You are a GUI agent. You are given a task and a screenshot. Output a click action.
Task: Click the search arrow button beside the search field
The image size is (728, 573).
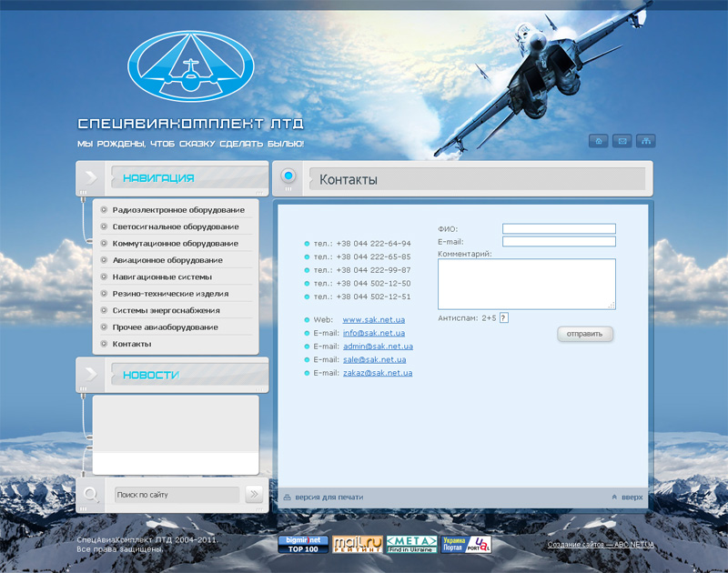point(254,494)
